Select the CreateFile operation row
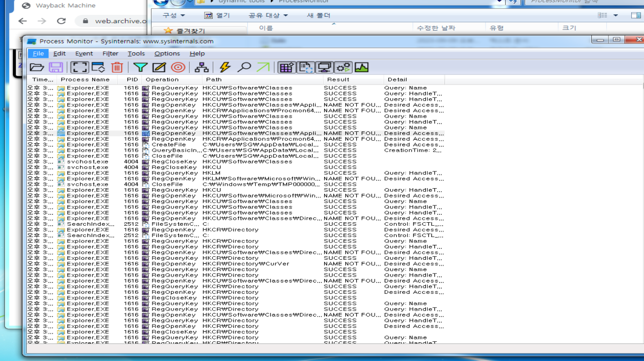The image size is (644, 361). [235, 145]
